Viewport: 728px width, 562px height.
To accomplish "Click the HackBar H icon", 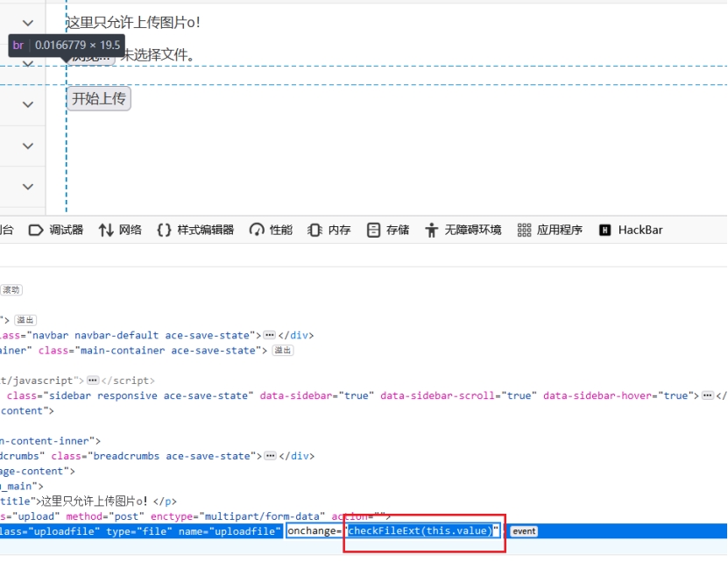I will [604, 230].
